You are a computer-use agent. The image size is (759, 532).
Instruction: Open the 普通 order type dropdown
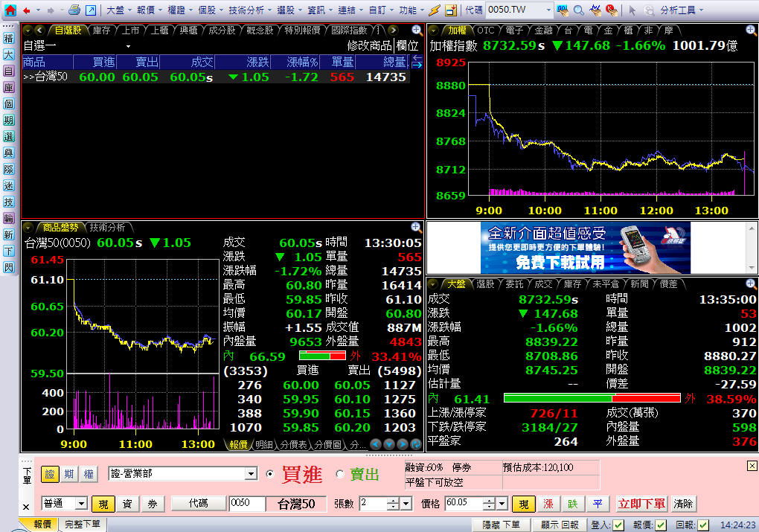[x=81, y=504]
